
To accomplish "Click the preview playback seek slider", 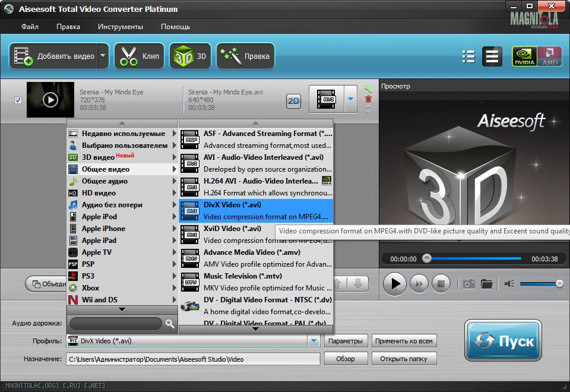I will pyautogui.click(x=474, y=258).
